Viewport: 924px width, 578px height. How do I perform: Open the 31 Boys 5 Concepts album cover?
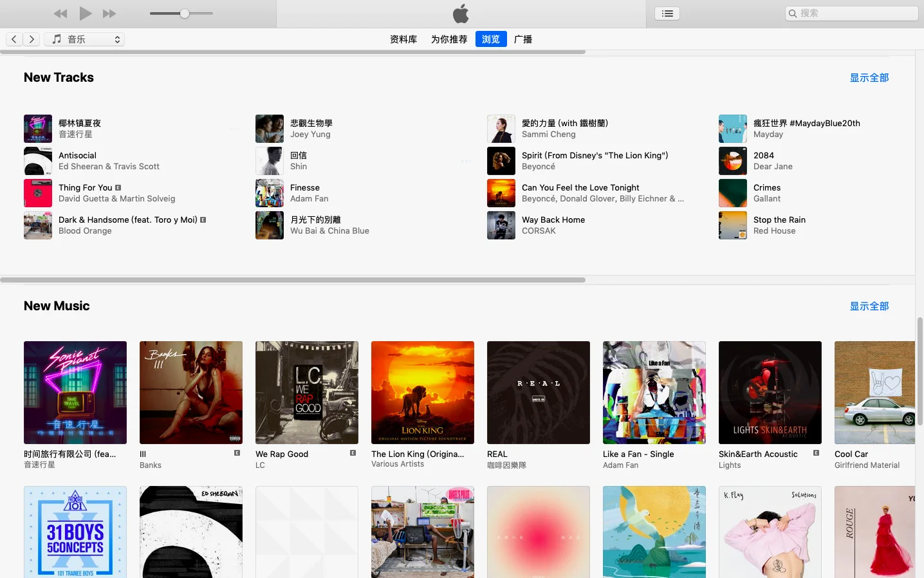75,532
